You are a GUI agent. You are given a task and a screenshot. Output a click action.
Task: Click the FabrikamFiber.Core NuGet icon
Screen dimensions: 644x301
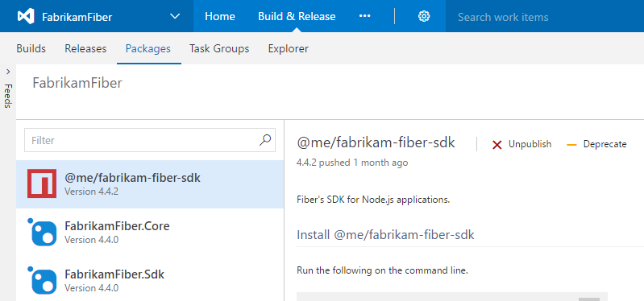pos(42,232)
